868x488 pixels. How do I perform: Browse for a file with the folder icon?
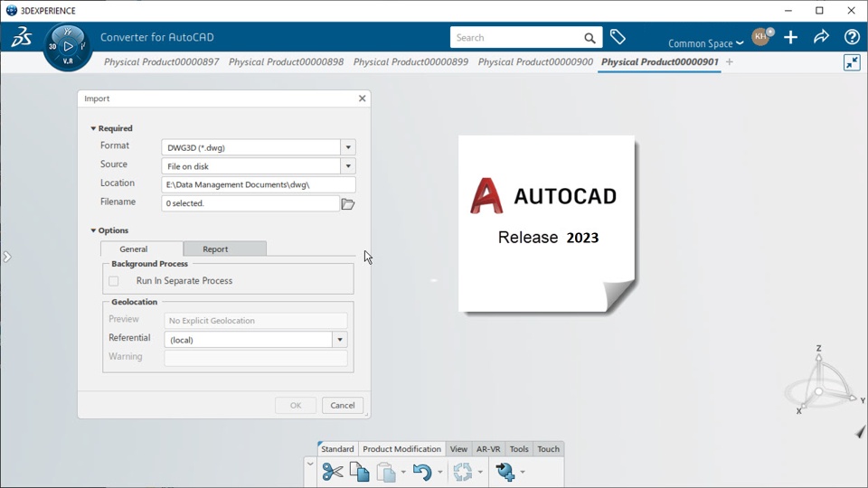click(x=347, y=203)
